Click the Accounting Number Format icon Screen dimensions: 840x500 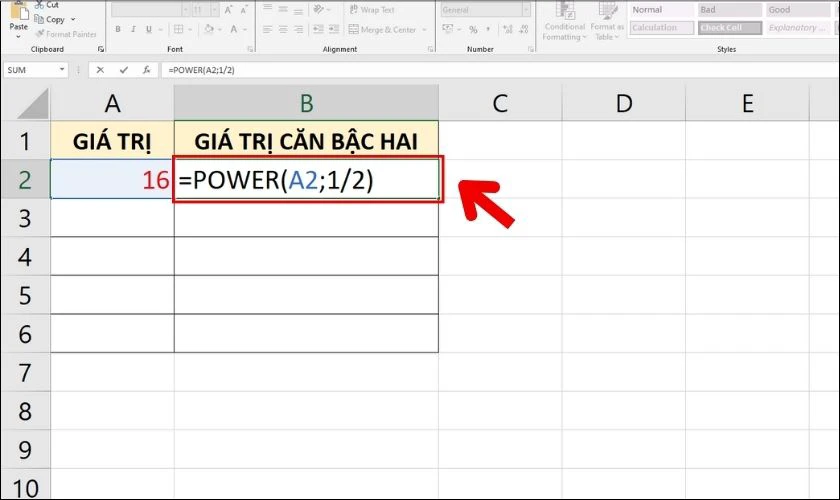tap(447, 29)
